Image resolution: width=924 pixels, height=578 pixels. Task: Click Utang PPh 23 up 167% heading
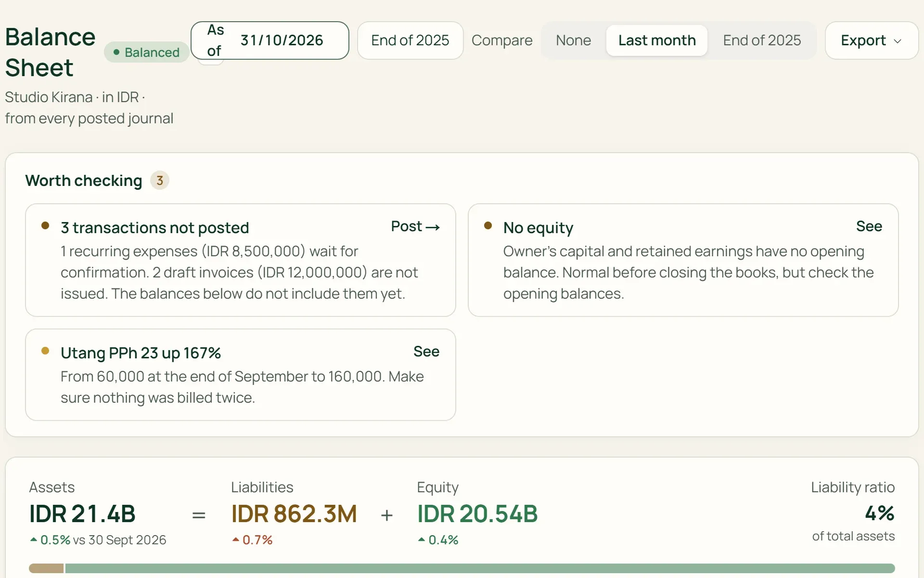141,353
